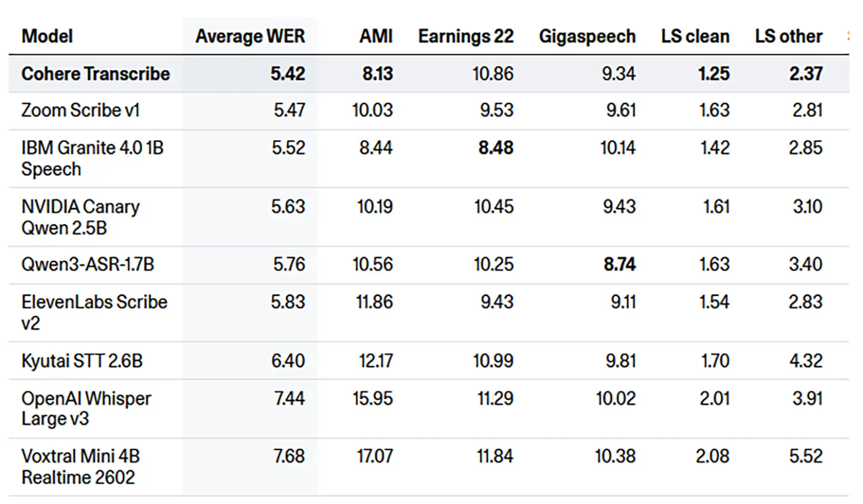This screenshot has width=863, height=504.
Task: Click the Voxtral Mini 4B Realtime 2602 name
Action: coord(81,467)
